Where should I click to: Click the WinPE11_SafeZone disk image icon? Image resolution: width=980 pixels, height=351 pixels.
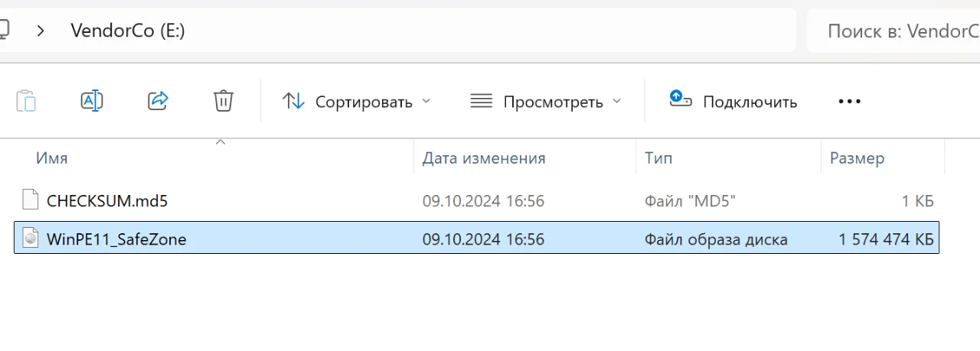pos(30,239)
